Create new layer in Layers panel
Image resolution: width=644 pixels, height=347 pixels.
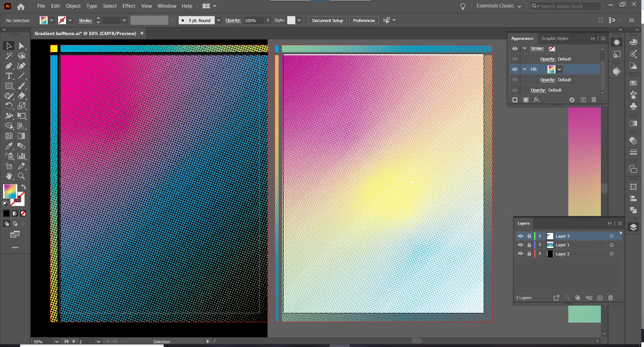coord(600,298)
